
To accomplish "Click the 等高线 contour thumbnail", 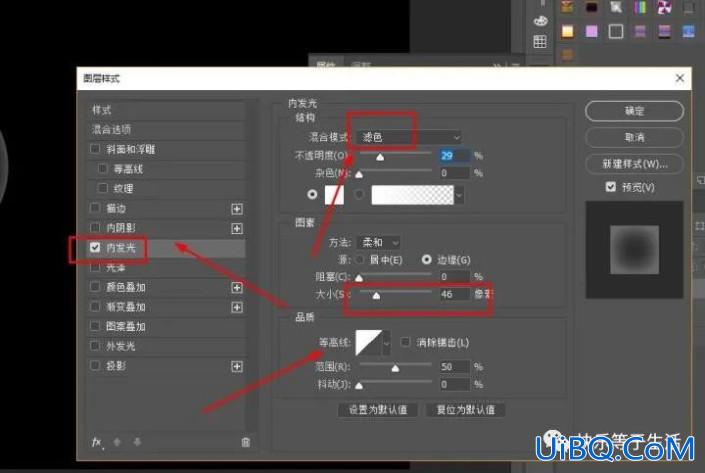I will 369,343.
